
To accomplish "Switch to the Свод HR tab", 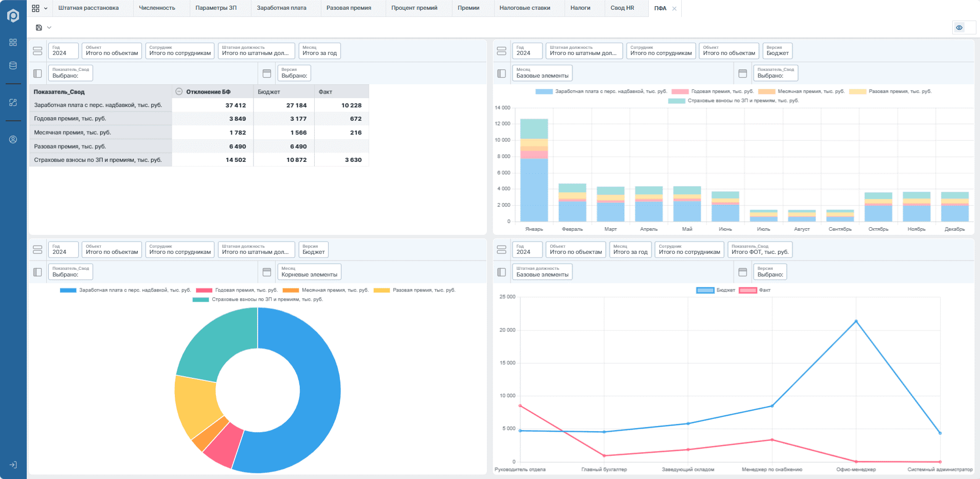I will click(622, 8).
